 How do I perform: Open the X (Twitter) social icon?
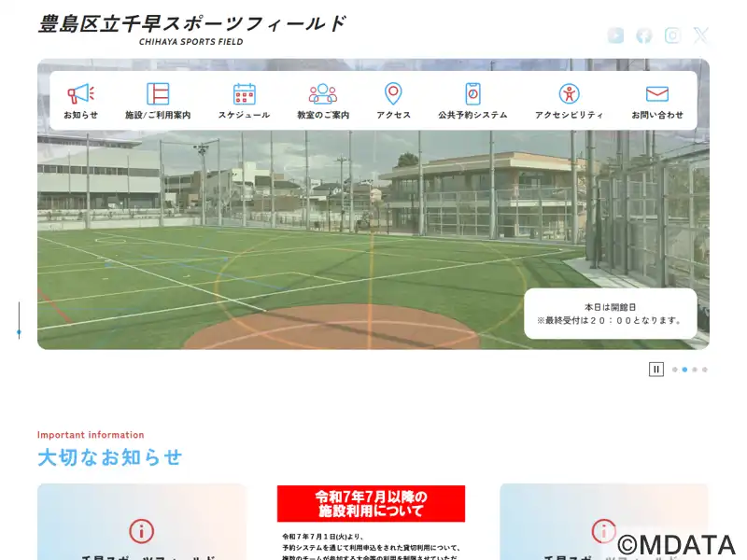pos(701,35)
